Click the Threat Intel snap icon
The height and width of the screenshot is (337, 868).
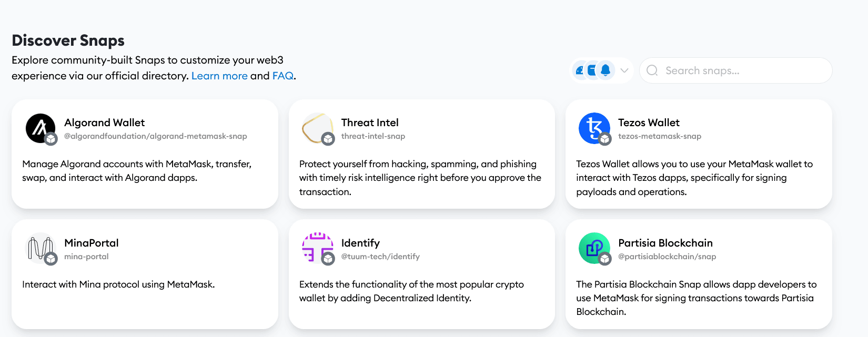pyautogui.click(x=317, y=128)
